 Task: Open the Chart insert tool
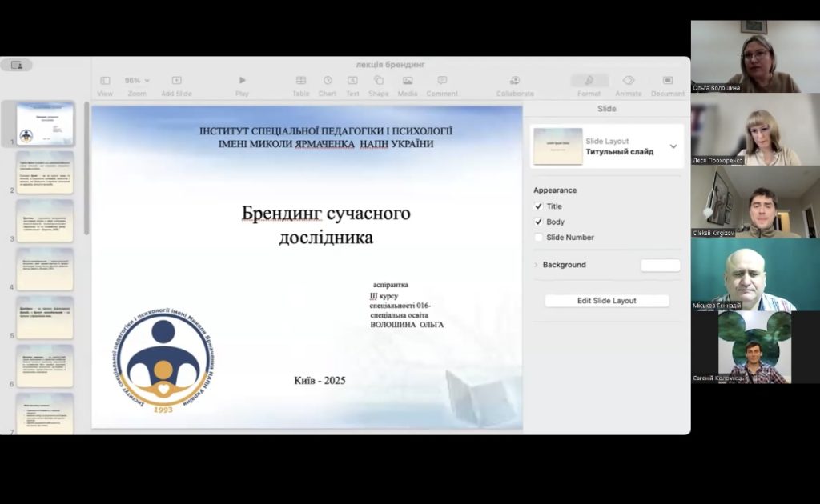pyautogui.click(x=328, y=81)
